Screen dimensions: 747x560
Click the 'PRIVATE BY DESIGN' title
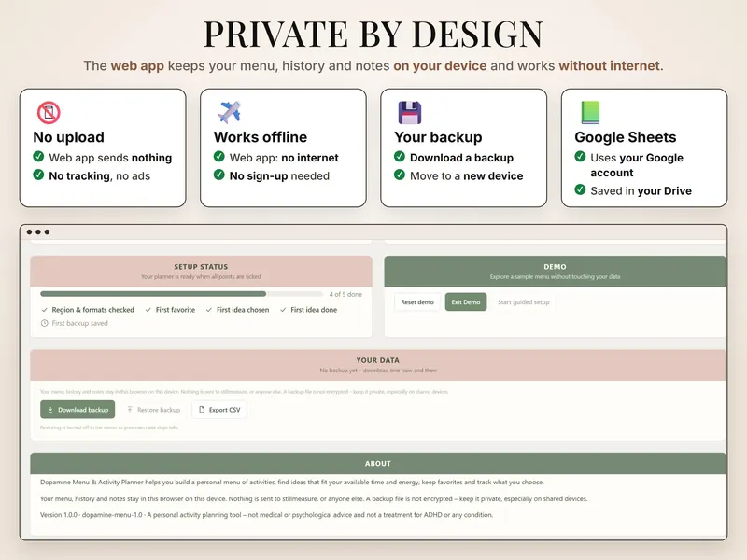[373, 34]
